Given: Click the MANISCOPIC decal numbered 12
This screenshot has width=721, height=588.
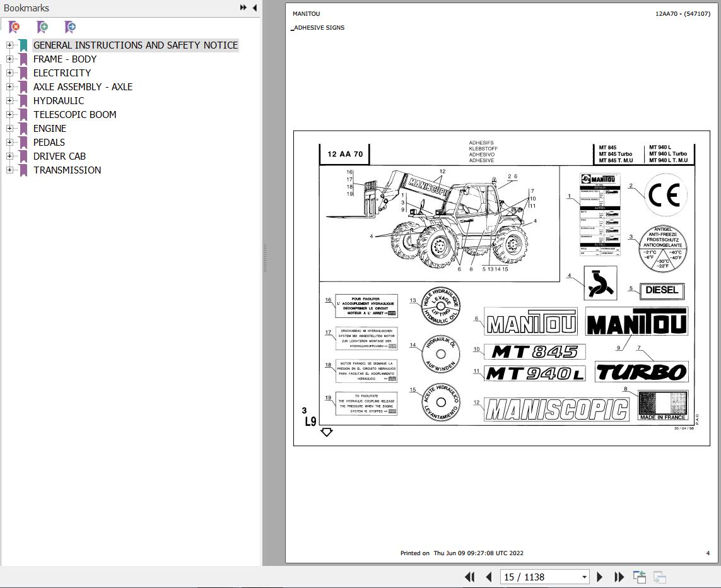Looking at the screenshot, I should point(556,409).
